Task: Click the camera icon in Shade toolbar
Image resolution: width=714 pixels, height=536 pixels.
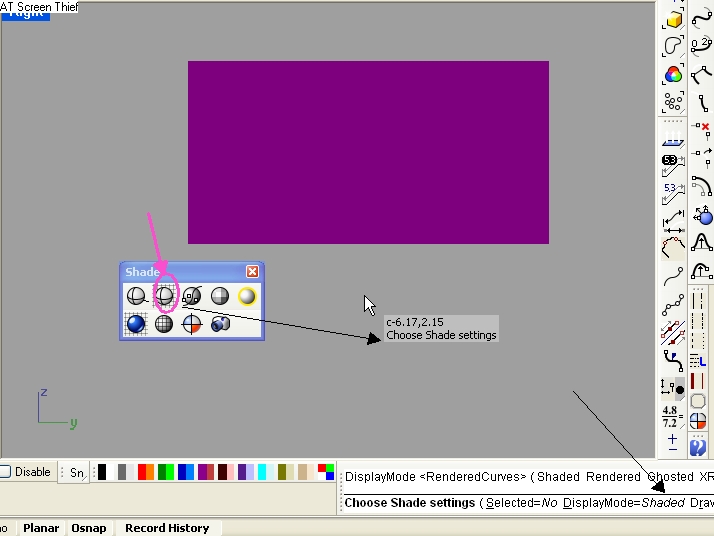Action: pos(220,324)
